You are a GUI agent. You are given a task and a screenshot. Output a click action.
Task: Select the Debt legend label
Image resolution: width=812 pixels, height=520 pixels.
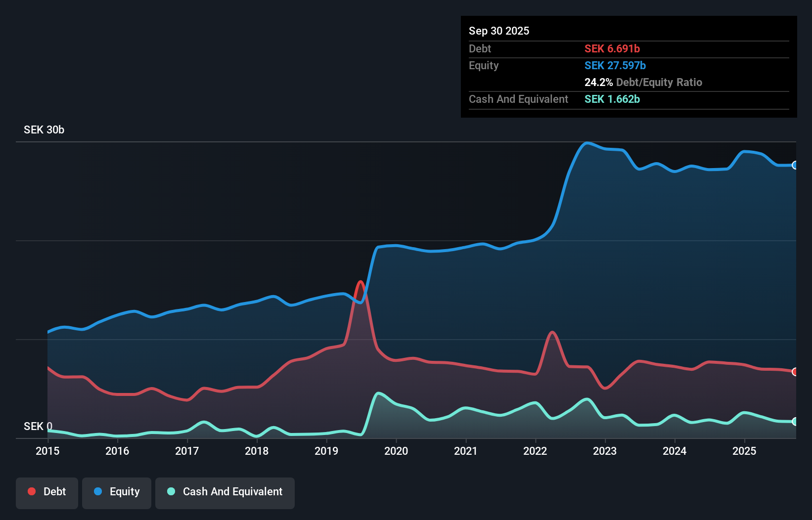pyautogui.click(x=54, y=491)
